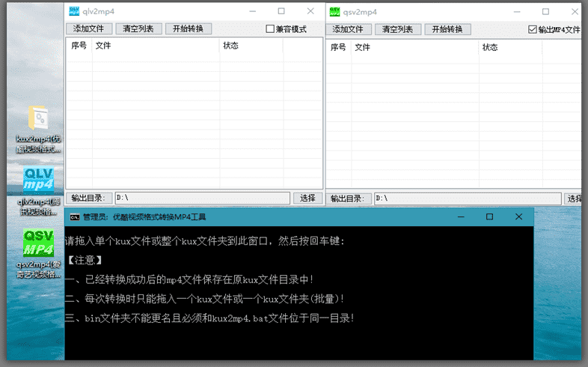Click the console title 管理员: 优酷视频格式转换MP4工具
Image resolution: width=588 pixels, height=367 pixels.
(144, 217)
